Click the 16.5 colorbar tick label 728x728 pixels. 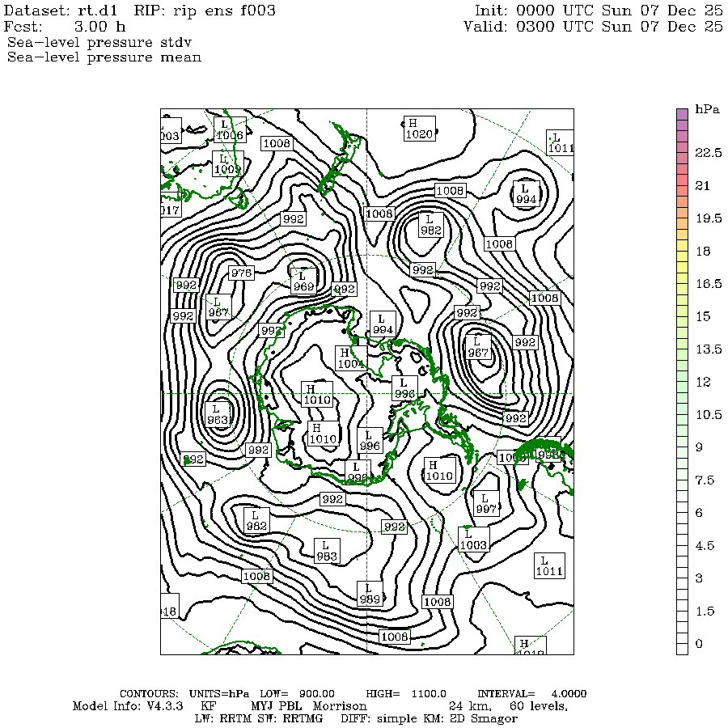tap(709, 284)
